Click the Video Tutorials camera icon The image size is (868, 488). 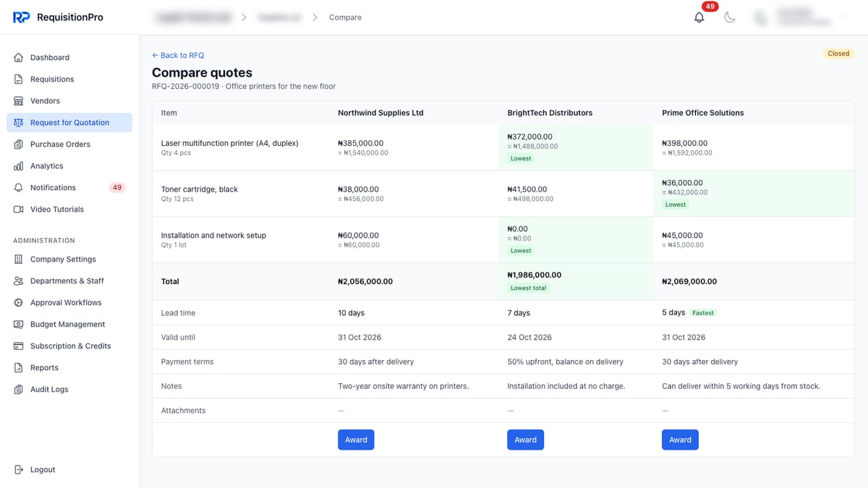tap(19, 209)
